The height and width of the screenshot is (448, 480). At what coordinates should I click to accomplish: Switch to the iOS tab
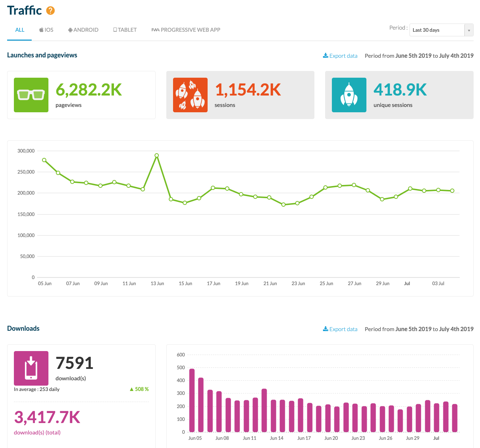[x=46, y=30]
